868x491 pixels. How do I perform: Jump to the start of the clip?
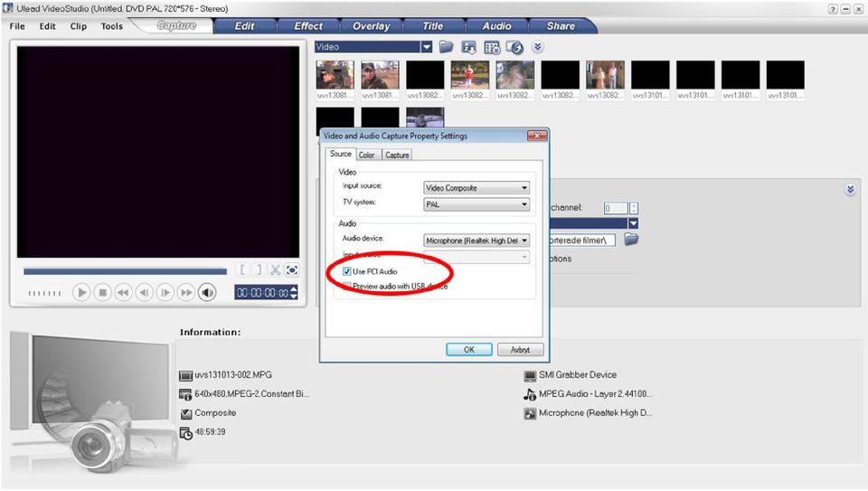(x=124, y=292)
